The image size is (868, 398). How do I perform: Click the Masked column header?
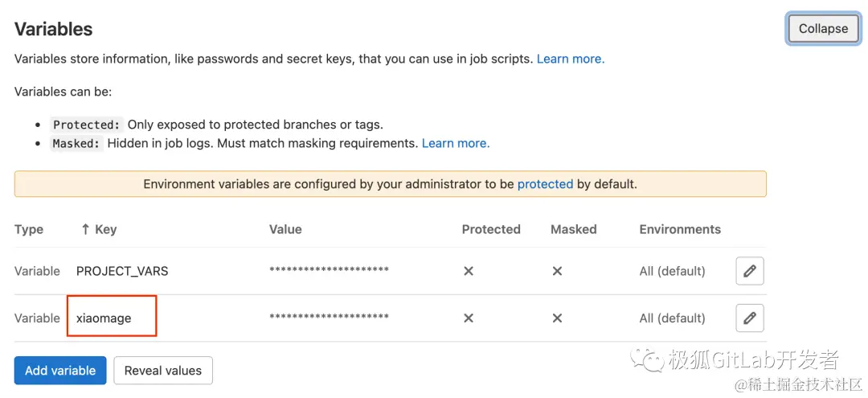[x=573, y=229]
